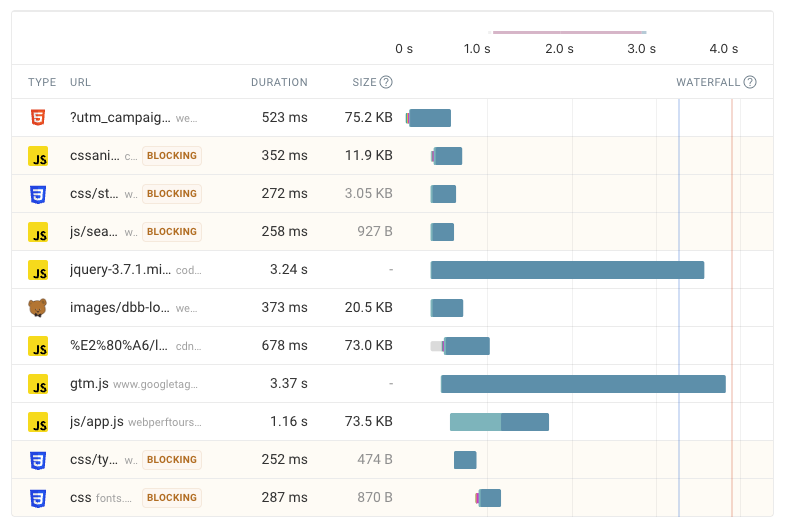The height and width of the screenshot is (525, 785).
Task: Sort by the DURATION column header
Action: pos(279,82)
